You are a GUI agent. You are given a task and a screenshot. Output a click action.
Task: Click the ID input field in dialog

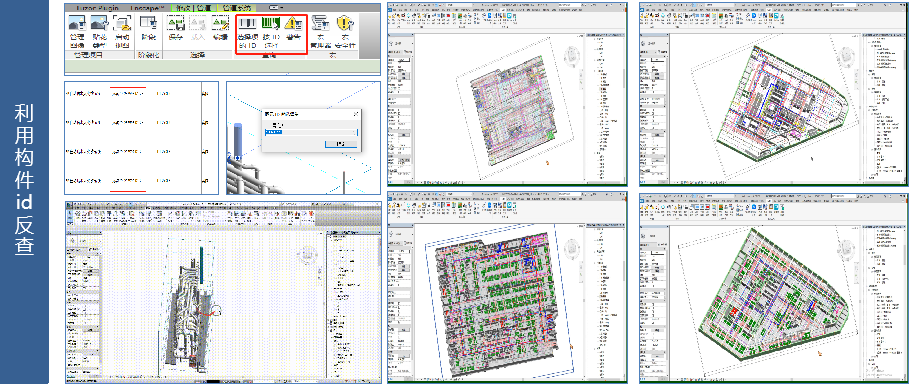point(311,133)
